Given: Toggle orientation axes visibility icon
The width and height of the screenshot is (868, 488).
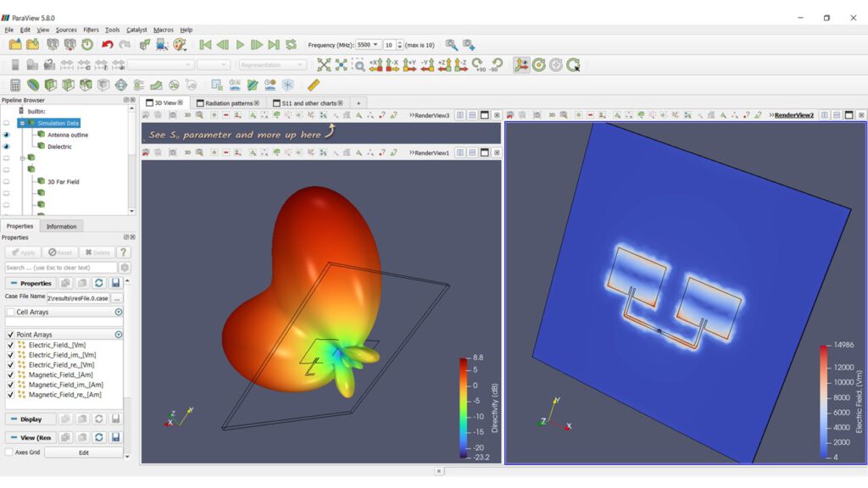Looking at the screenshot, I should [x=521, y=65].
